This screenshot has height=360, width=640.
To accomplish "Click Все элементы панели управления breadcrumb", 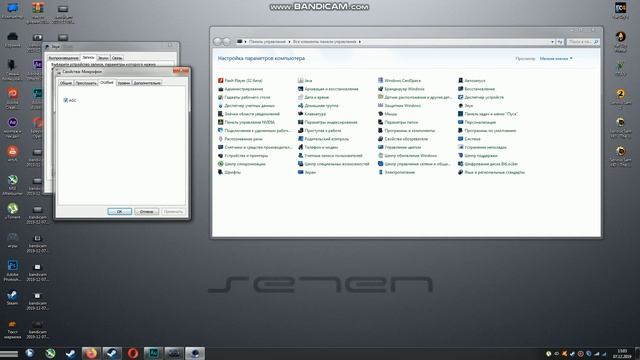I will (324, 42).
